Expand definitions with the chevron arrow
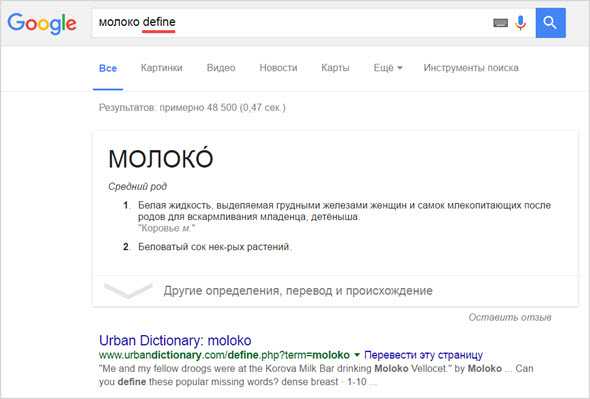This screenshot has height=399, width=590. (x=128, y=291)
